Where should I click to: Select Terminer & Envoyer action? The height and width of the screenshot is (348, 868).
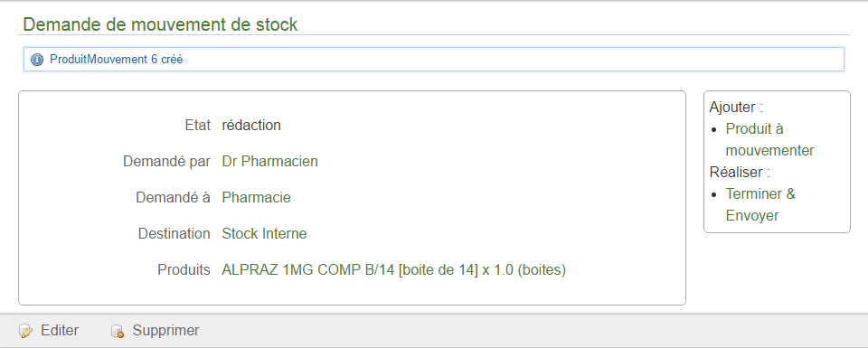coord(760,204)
